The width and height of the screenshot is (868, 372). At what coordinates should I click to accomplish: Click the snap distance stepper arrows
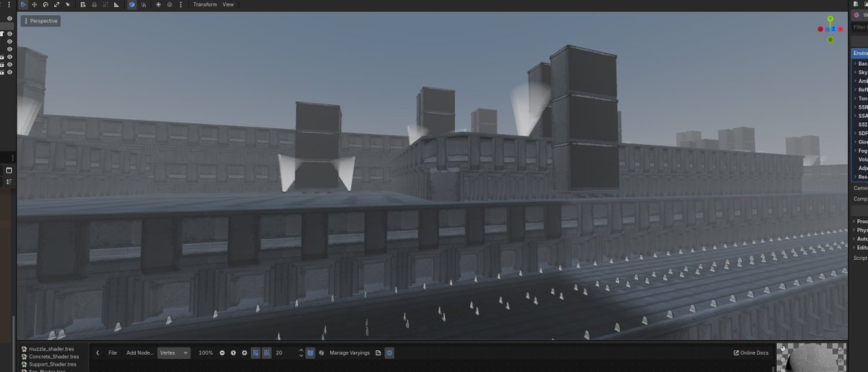click(x=299, y=352)
